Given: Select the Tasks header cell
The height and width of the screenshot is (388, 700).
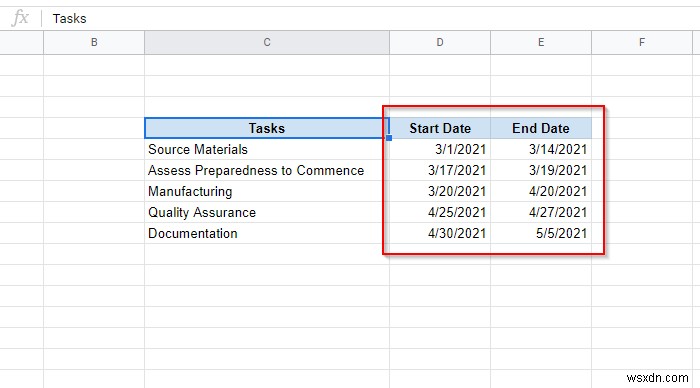Looking at the screenshot, I should pyautogui.click(x=267, y=128).
